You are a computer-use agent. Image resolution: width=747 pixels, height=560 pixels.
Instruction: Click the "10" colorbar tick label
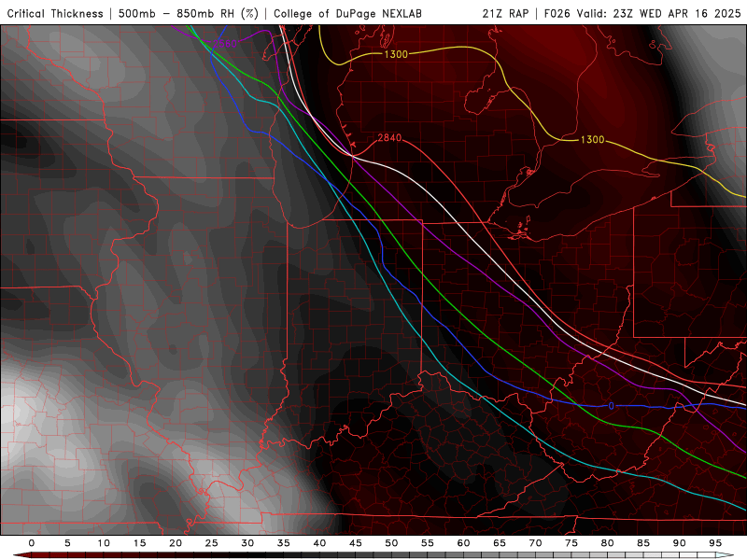[104, 543]
